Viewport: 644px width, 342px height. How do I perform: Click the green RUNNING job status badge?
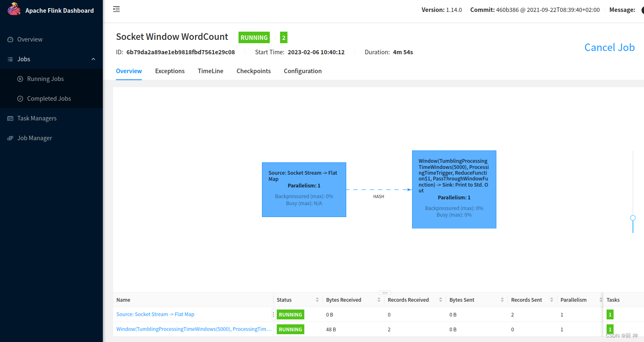click(x=254, y=37)
